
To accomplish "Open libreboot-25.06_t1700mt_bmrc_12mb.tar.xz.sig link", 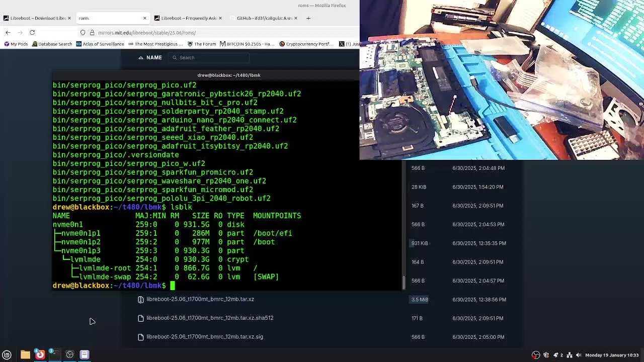I will (205, 337).
